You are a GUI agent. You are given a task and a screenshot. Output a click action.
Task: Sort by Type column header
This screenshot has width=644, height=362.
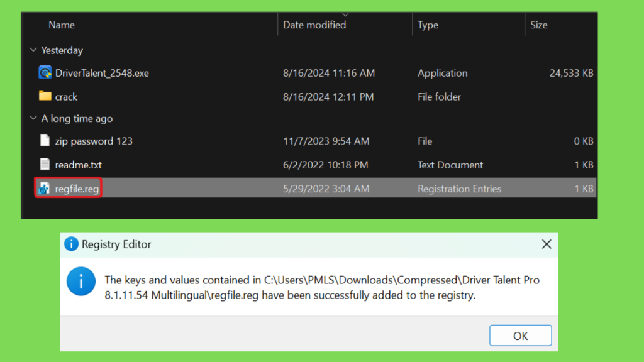428,25
